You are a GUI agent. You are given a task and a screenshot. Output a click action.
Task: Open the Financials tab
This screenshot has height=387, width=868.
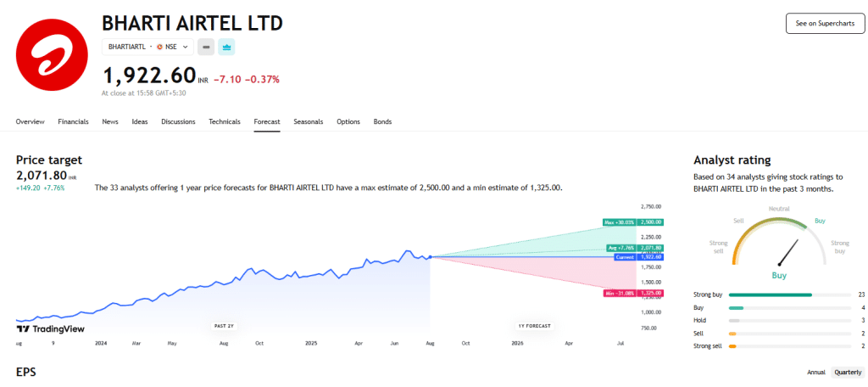coord(73,122)
